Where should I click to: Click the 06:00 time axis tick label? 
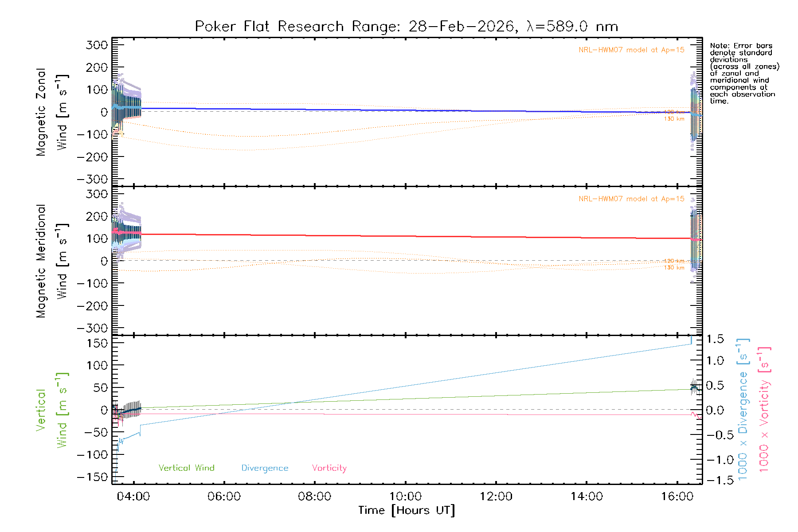tap(224, 497)
